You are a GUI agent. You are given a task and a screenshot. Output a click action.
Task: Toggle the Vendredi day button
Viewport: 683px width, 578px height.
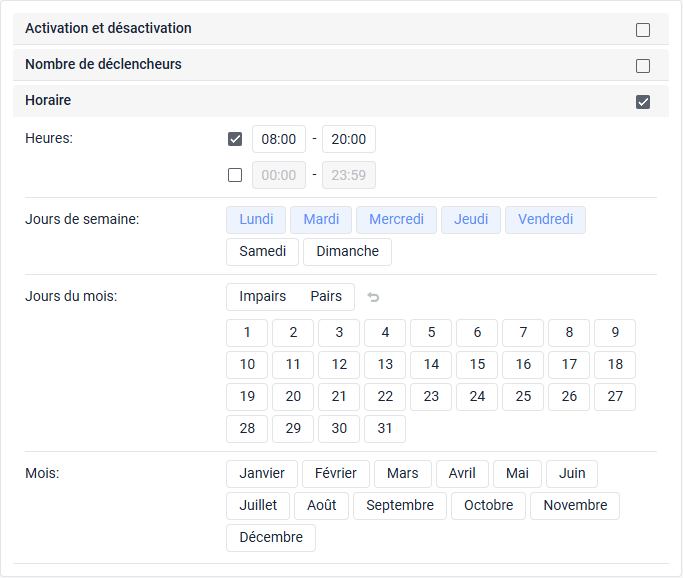(x=545, y=220)
